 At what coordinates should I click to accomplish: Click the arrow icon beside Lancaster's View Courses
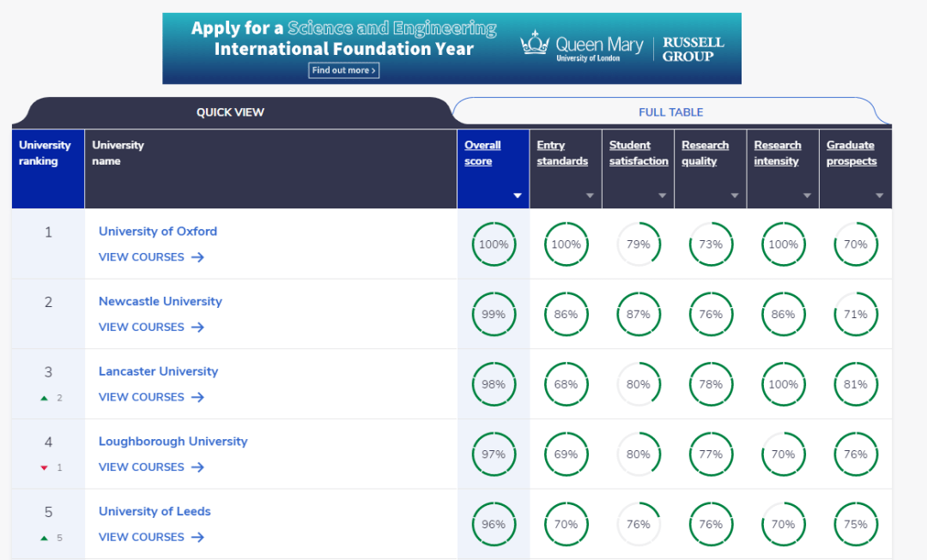[197, 397]
